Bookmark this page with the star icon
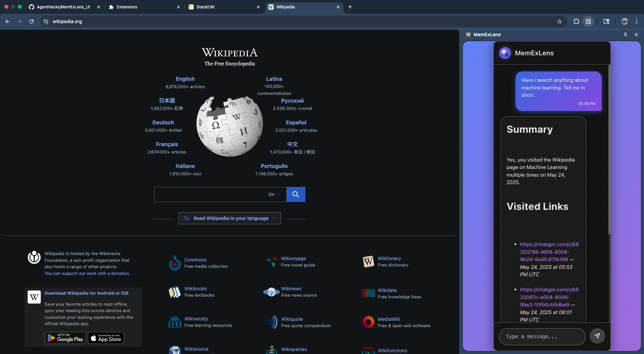644x354 pixels. point(559,21)
